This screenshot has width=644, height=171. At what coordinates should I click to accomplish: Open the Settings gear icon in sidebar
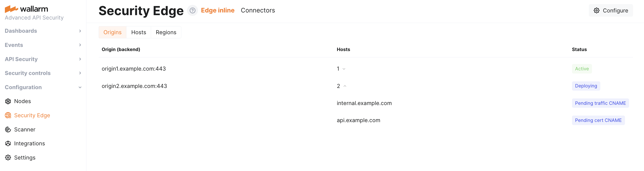(x=8, y=158)
